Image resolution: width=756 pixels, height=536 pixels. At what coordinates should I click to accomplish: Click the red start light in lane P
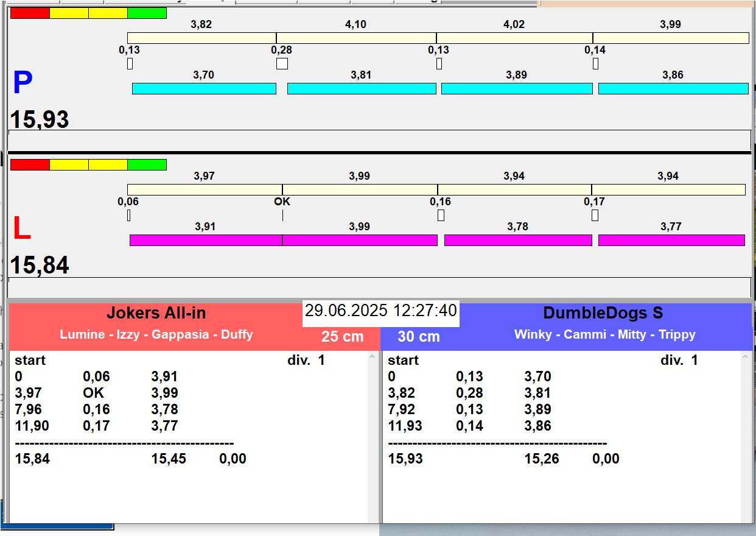(30, 13)
